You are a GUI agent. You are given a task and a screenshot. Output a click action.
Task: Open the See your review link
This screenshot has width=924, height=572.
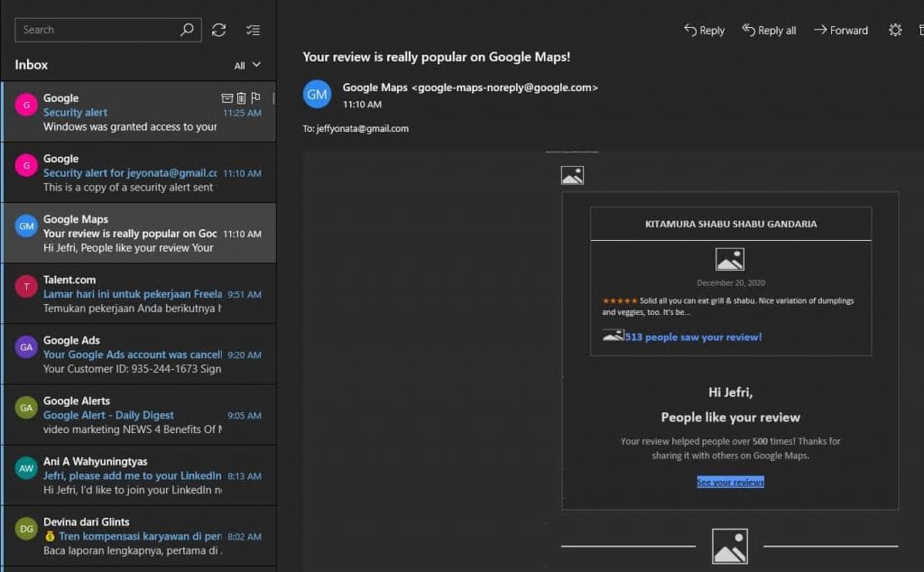tap(729, 482)
